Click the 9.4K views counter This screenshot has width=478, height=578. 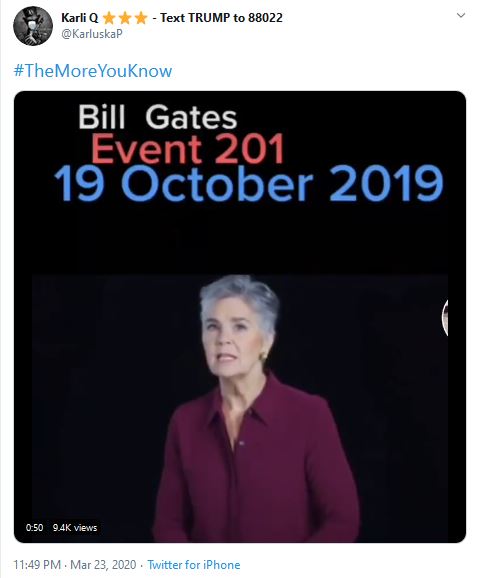(x=75, y=527)
